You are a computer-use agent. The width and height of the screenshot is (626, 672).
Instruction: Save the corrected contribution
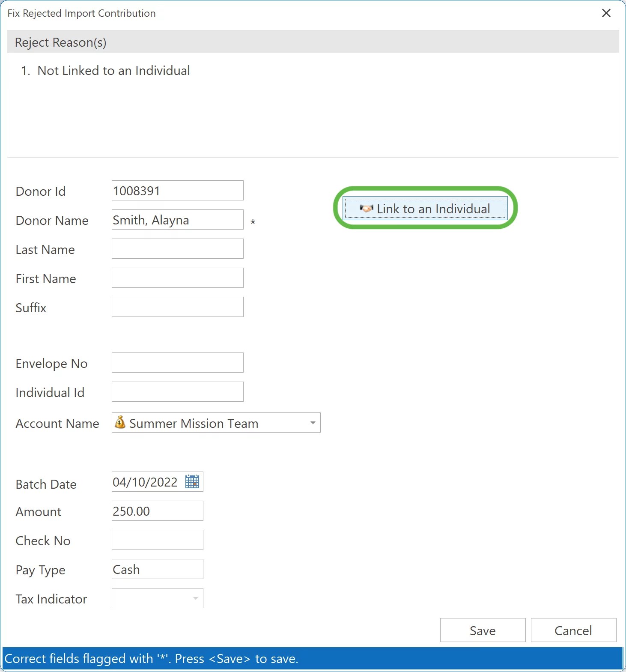tap(483, 630)
